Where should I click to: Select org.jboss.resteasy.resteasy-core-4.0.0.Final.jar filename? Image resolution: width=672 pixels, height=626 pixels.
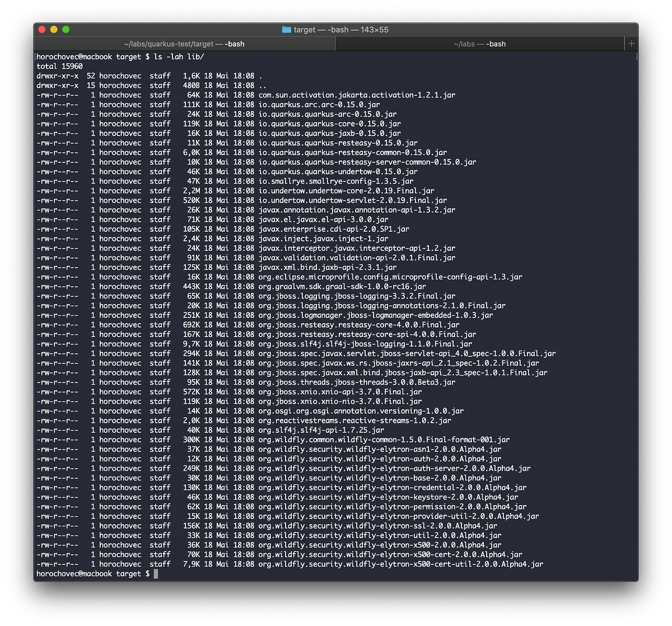[x=359, y=325]
